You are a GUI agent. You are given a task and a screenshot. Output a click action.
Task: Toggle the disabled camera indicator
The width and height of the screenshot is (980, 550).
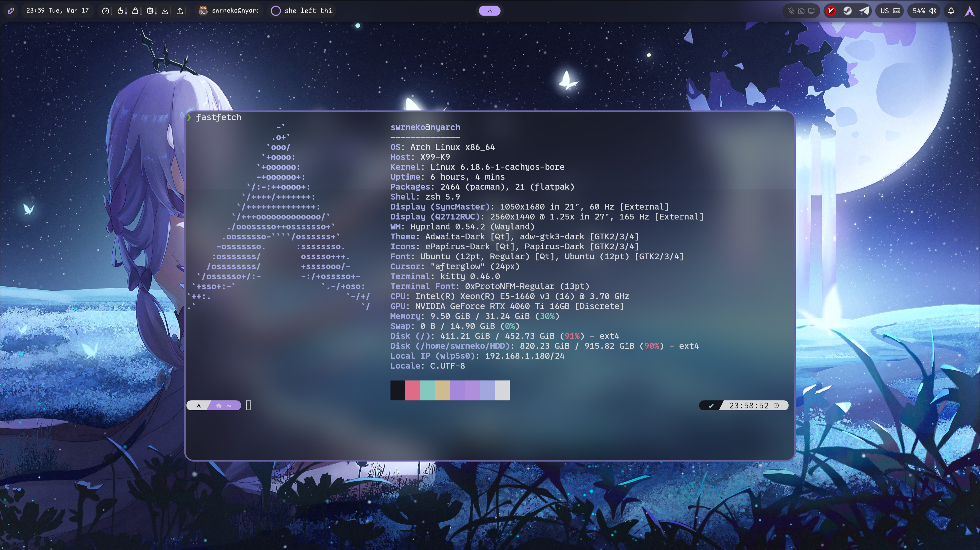pos(801,11)
